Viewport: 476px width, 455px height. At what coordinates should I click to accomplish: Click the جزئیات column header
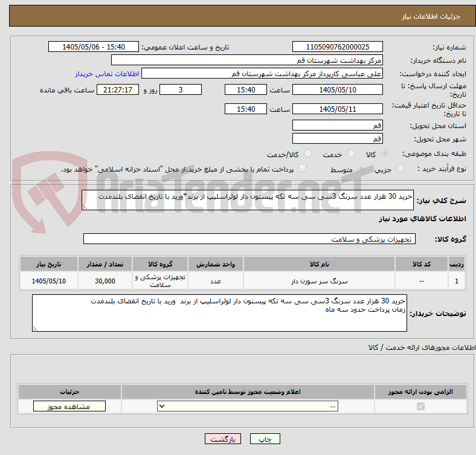[x=69, y=392]
